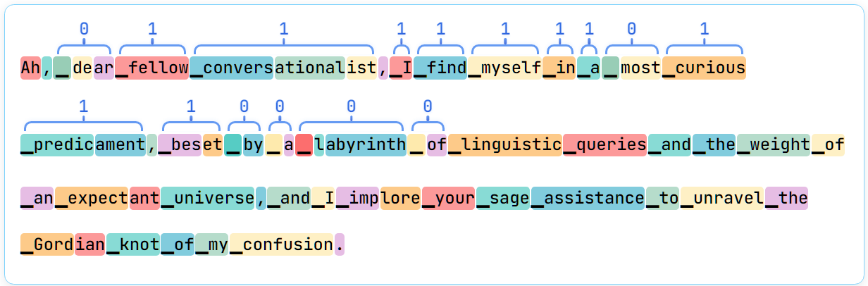Select the "_curious" token
This screenshot has width=868, height=286.
[x=705, y=68]
